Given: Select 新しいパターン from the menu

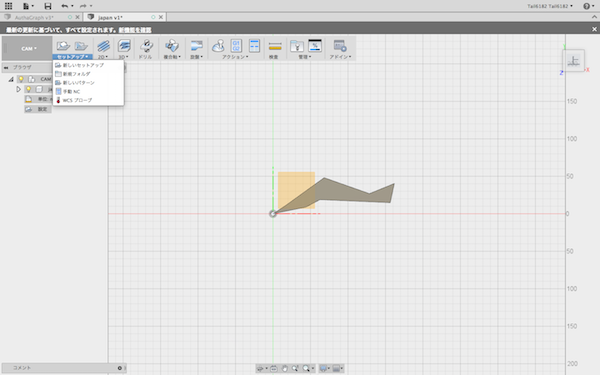Looking at the screenshot, I should (x=88, y=83).
